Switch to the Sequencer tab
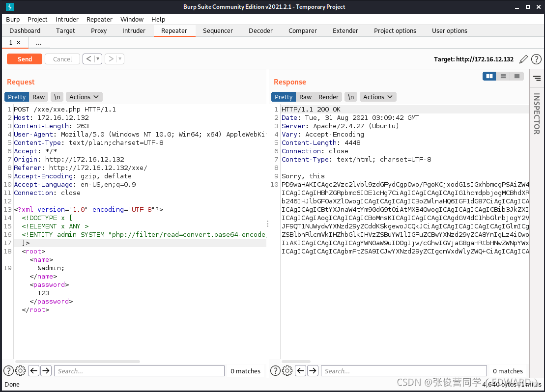 pos(218,30)
